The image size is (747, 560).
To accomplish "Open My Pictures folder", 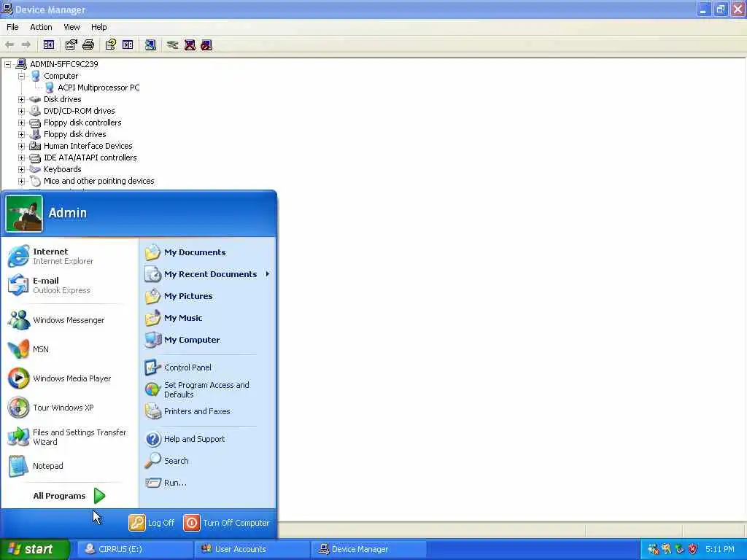I will tap(208, 296).
